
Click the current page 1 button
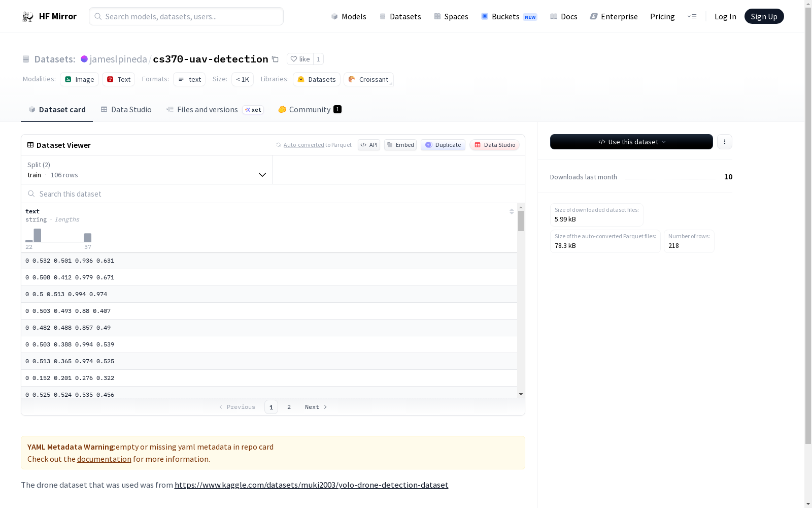pos(271,407)
